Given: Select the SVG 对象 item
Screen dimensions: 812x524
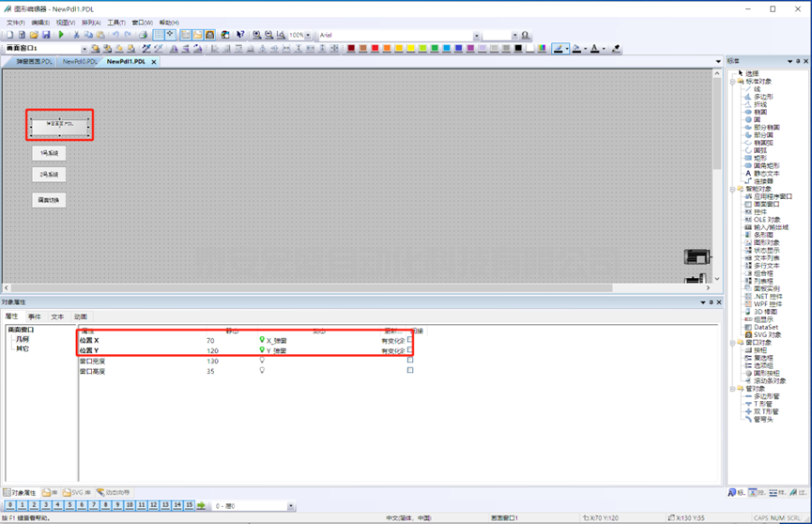Looking at the screenshot, I should coord(767,334).
